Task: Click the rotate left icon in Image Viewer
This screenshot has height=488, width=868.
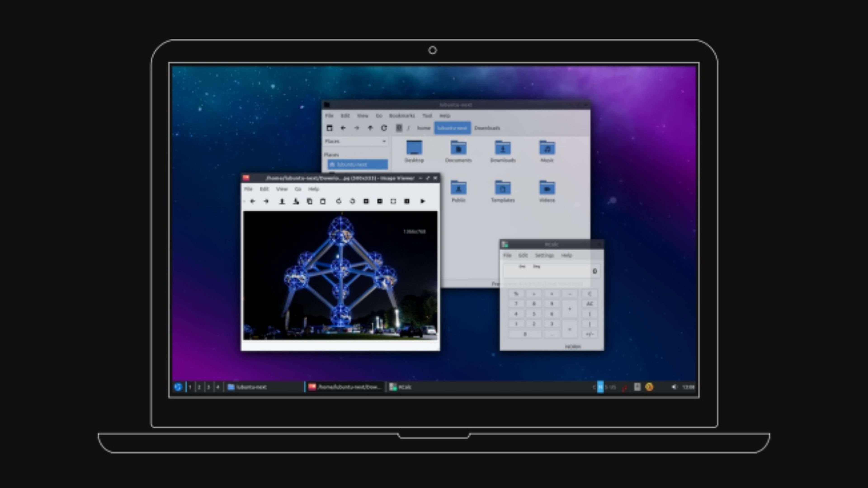Action: tap(339, 201)
